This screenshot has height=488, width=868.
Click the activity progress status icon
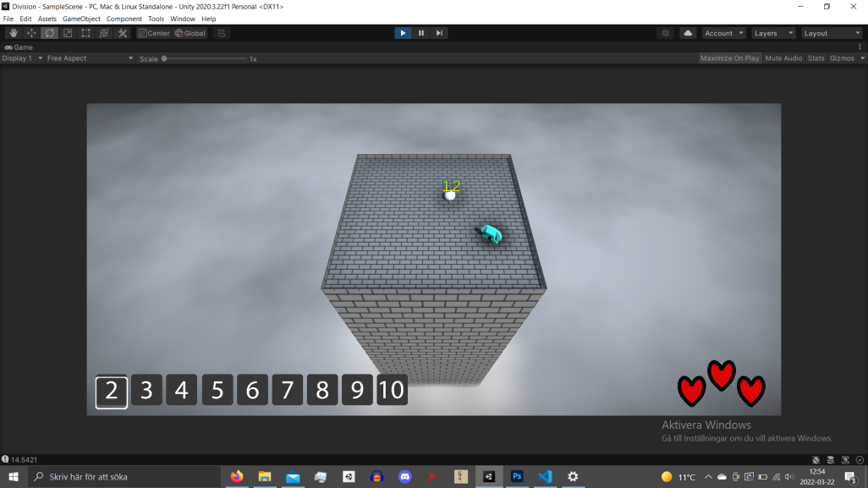click(860, 460)
